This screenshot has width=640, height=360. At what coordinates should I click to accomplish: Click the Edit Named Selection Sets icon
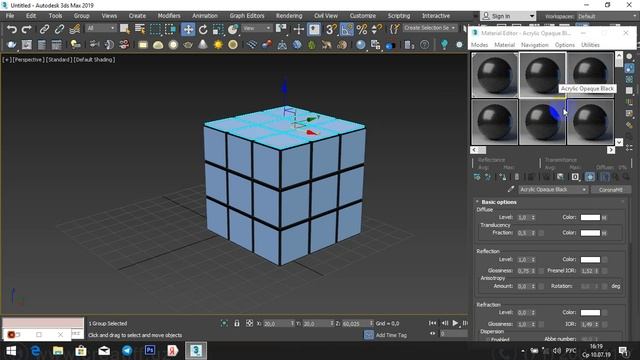(x=394, y=29)
